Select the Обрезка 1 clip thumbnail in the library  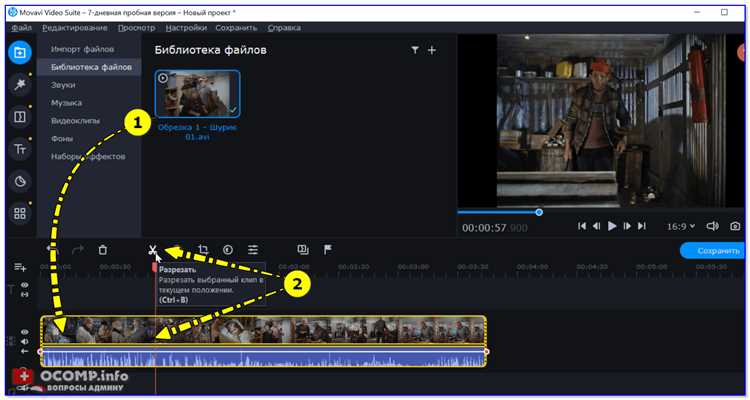[198, 94]
